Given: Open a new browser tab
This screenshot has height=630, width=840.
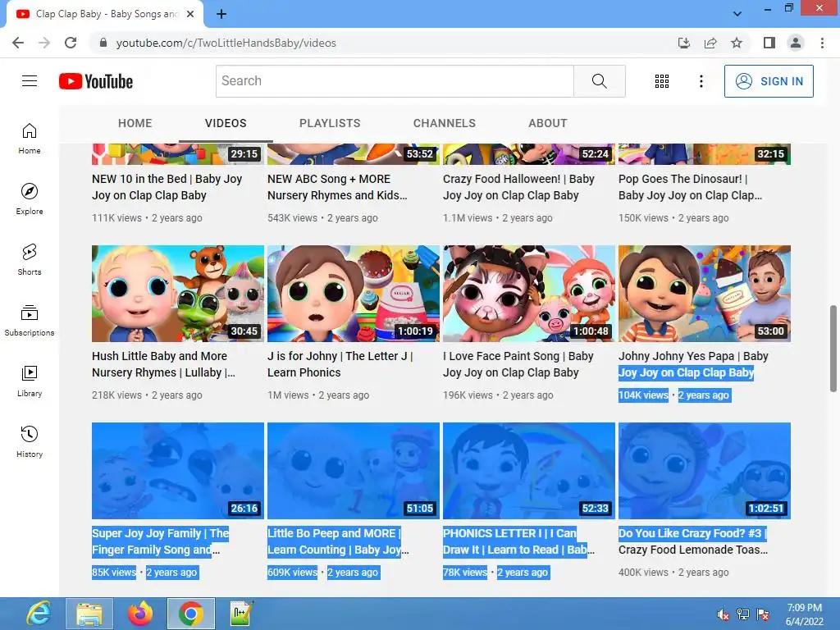Looking at the screenshot, I should click(221, 15).
